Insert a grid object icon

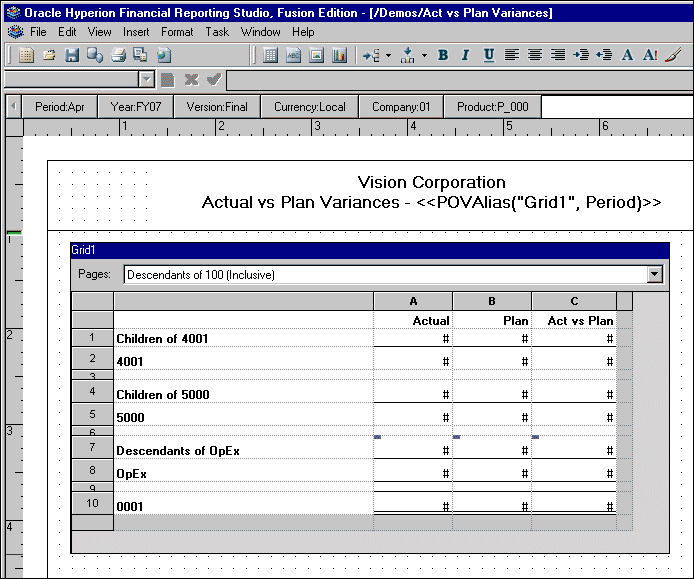270,55
